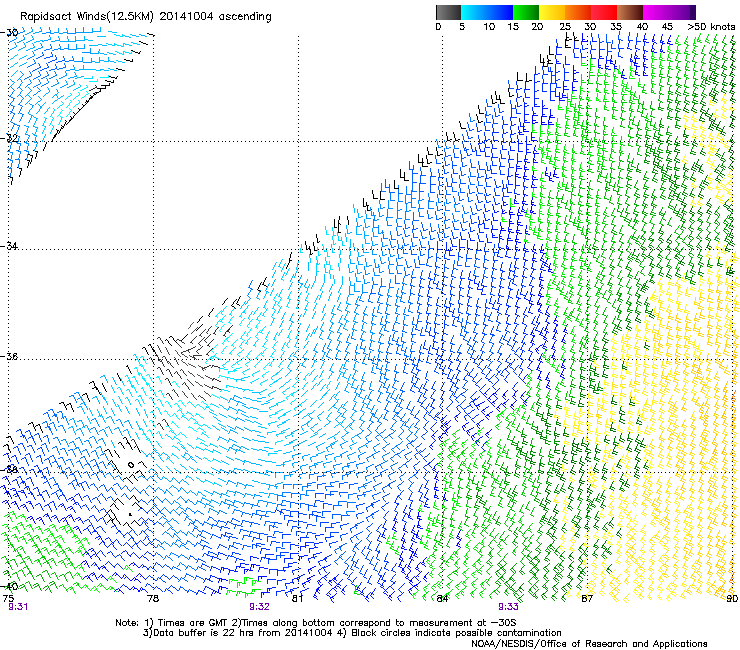Select the magenta-purple 40-50 knots color swatch
This screenshot has height=650, width=740.
click(669, 12)
